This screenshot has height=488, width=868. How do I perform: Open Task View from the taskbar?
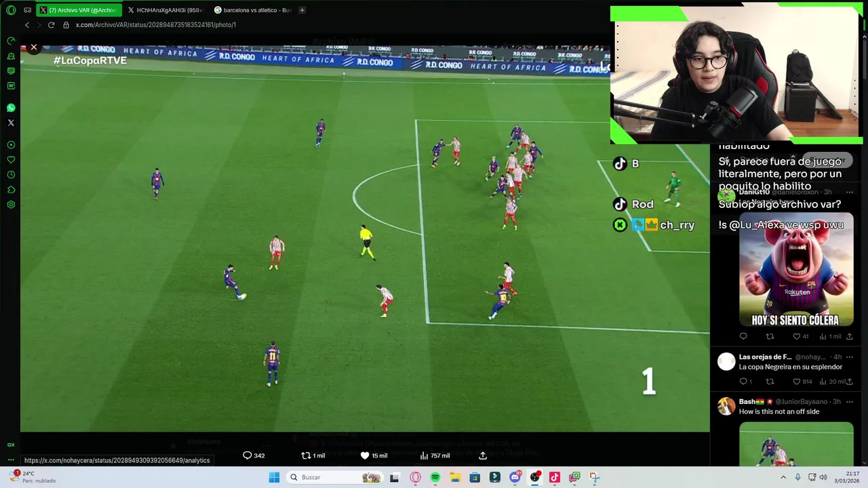click(x=395, y=477)
